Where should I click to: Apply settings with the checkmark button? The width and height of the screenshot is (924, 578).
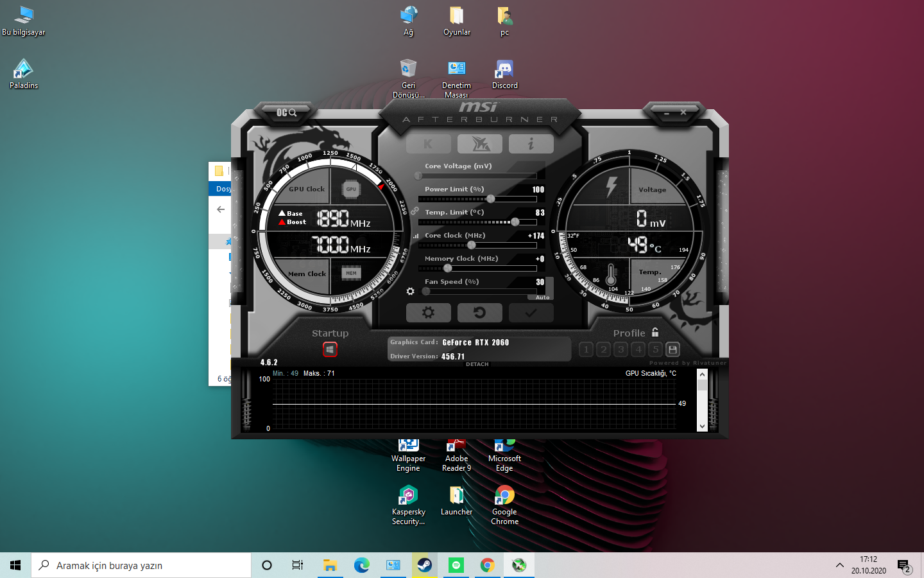(531, 313)
